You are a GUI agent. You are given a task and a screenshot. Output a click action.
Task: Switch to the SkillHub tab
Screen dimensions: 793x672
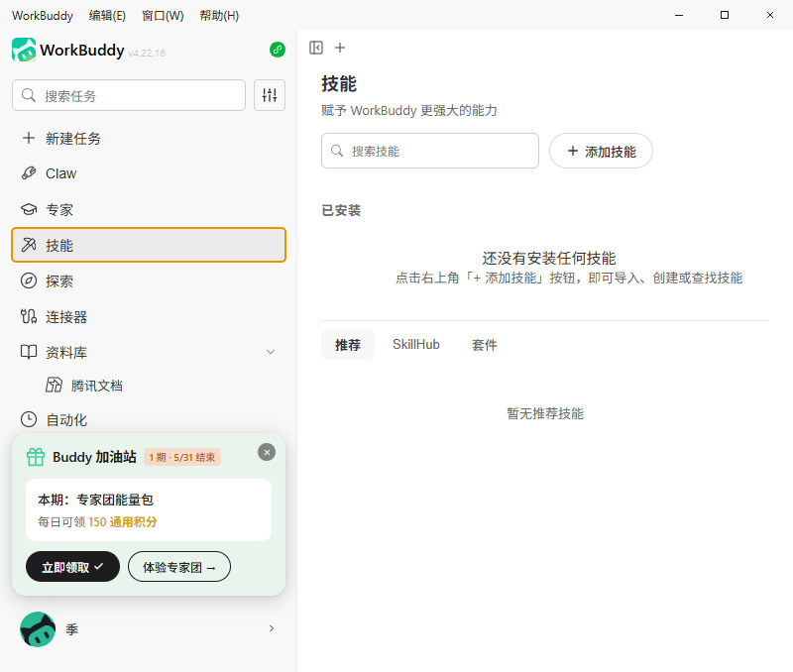coord(416,344)
